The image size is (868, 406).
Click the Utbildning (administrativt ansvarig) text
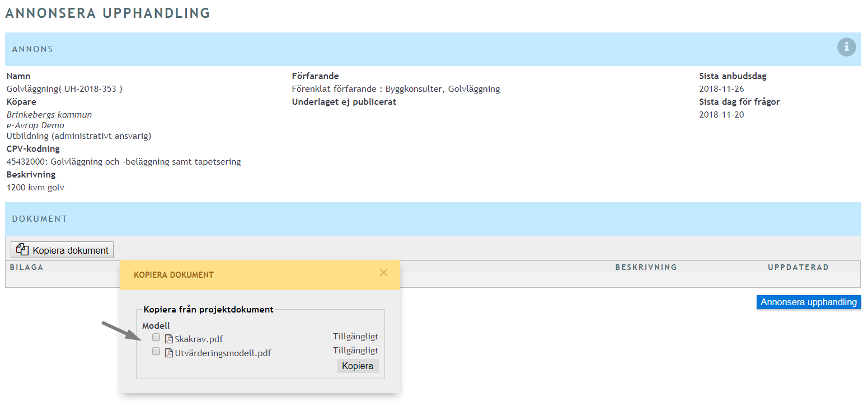(x=79, y=136)
